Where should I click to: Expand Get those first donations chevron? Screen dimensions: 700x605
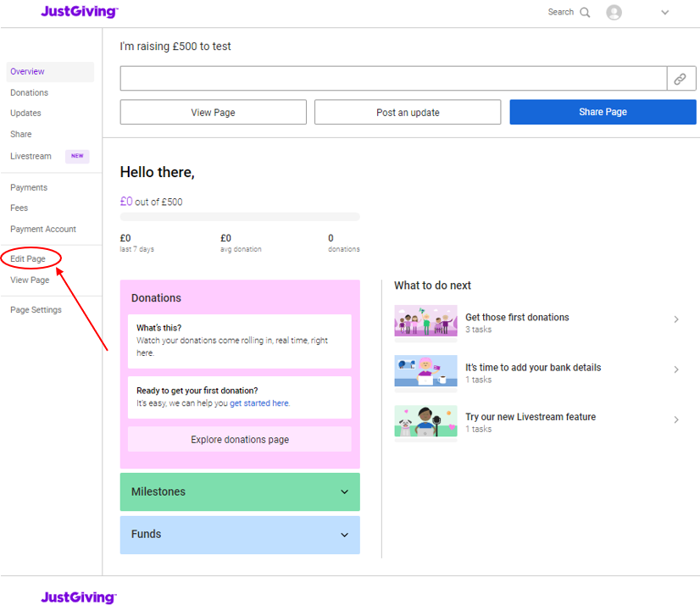coord(676,319)
